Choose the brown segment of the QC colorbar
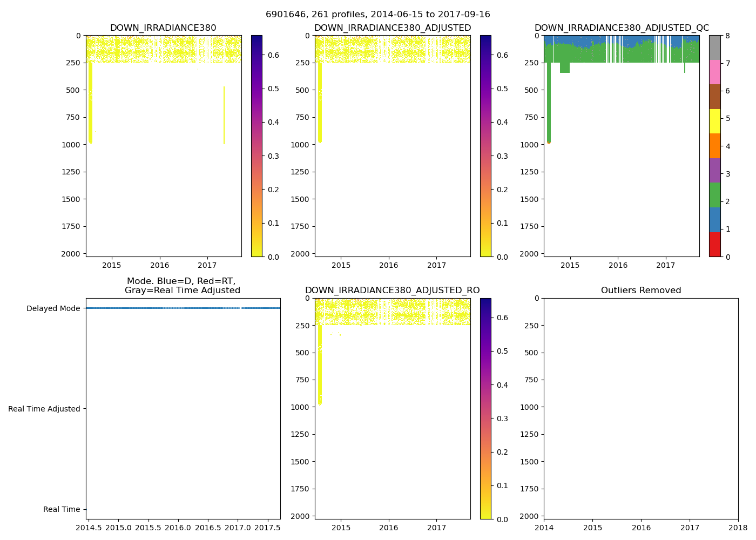 click(714, 97)
